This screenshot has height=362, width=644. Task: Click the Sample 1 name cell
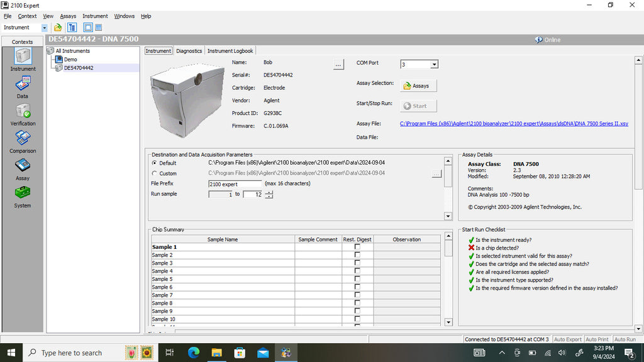(223, 247)
